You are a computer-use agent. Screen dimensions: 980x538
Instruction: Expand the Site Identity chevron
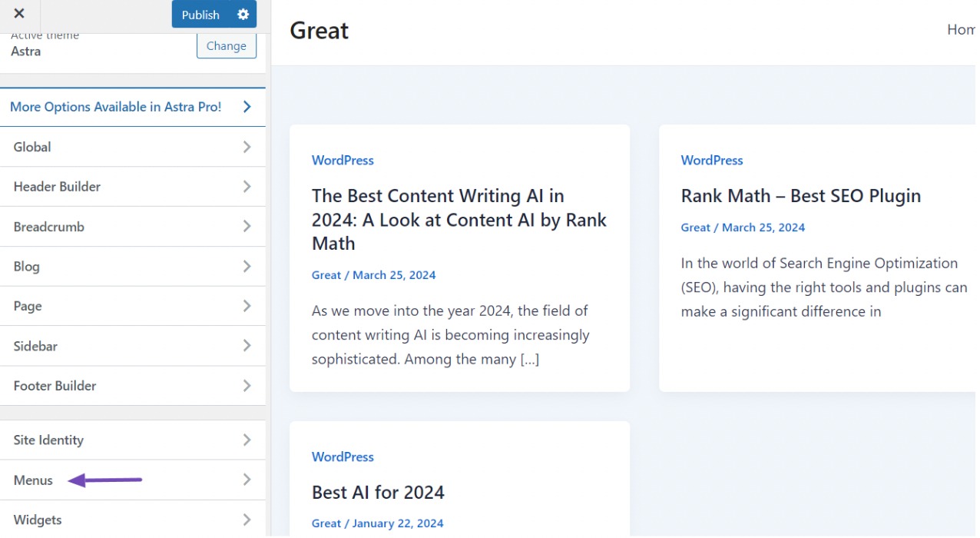tap(247, 440)
